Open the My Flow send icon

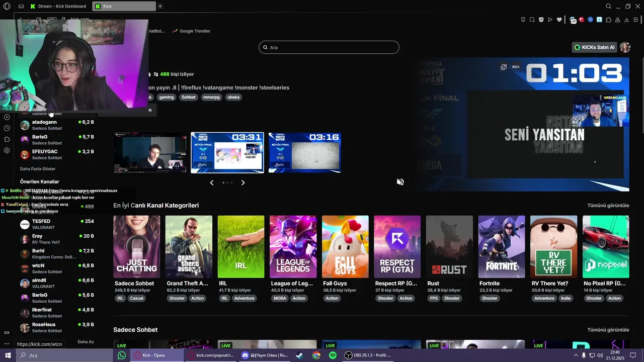[x=550, y=20]
